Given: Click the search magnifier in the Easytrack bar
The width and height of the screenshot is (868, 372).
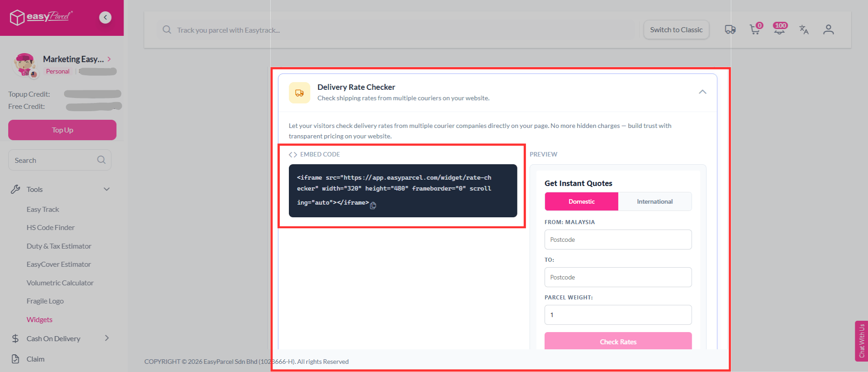Looking at the screenshot, I should pyautogui.click(x=167, y=29).
